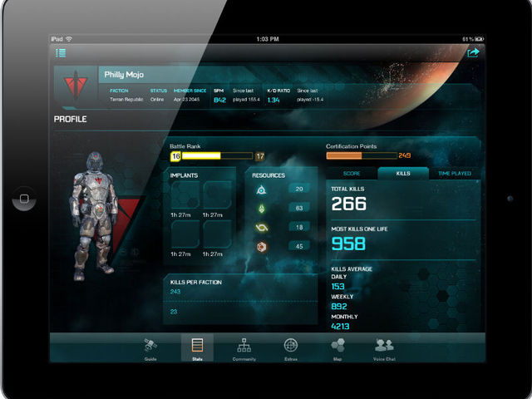Tap next battle rank 17 badge
The height and width of the screenshot is (399, 532).
coord(259,156)
